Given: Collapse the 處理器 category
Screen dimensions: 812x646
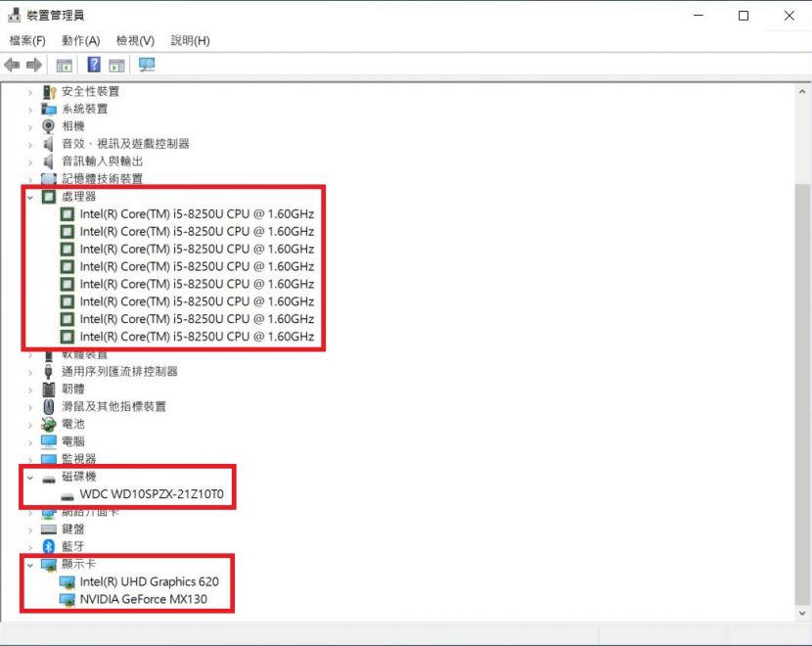Looking at the screenshot, I should (x=30, y=198).
